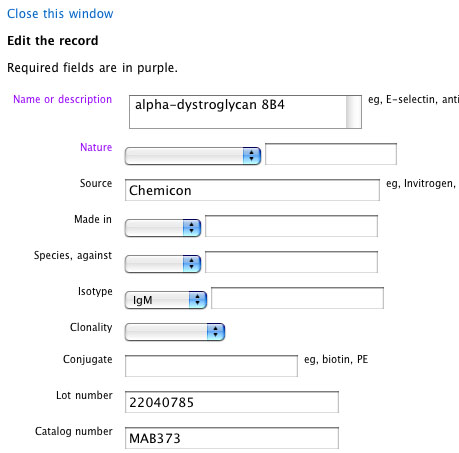The height and width of the screenshot is (453, 459).
Task: Expand the Clonality dropdown
Action: (x=175, y=332)
